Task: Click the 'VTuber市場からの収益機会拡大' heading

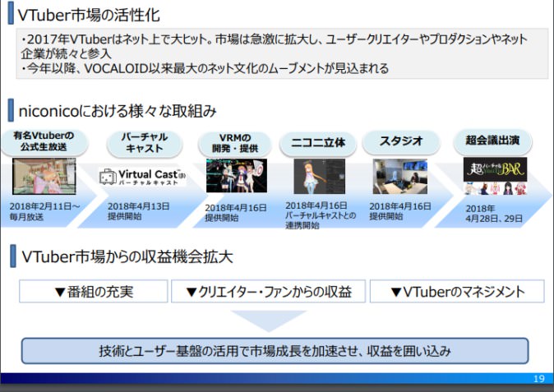Action: 127,256
